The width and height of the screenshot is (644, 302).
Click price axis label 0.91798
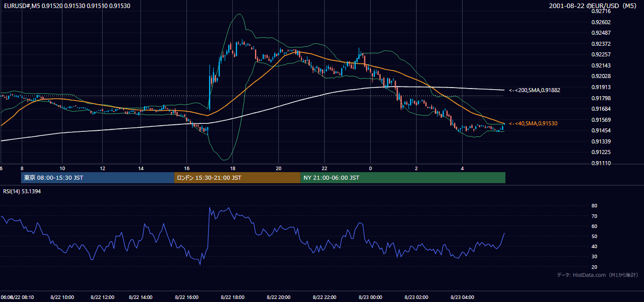601,98
